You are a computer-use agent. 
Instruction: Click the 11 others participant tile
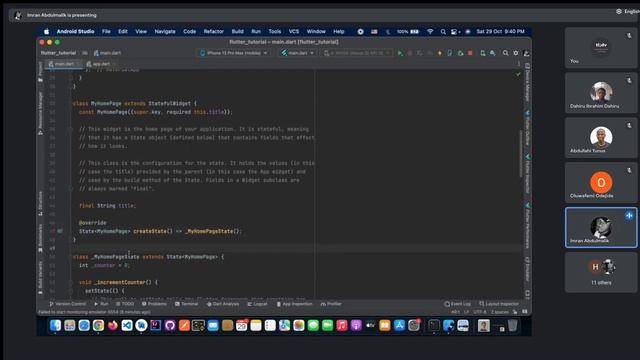coord(601,272)
